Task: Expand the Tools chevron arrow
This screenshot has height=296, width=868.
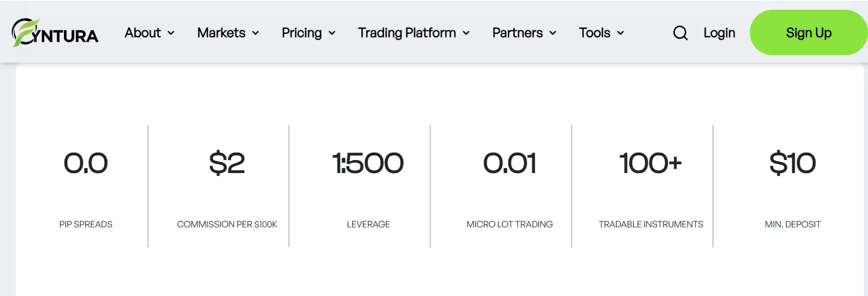Action: pos(621,33)
